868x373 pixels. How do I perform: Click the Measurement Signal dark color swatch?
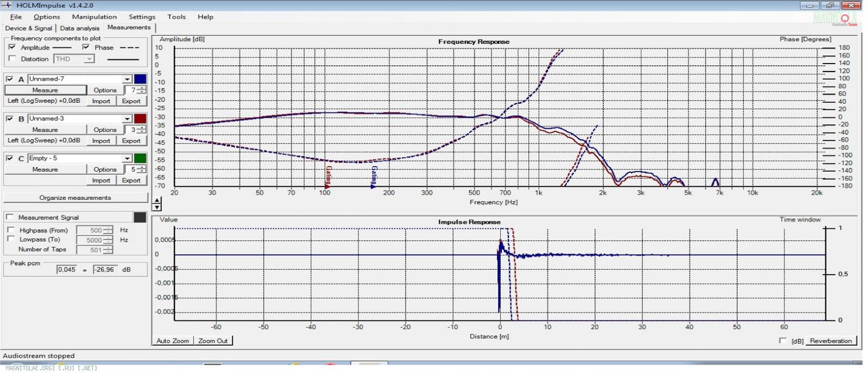(140, 217)
